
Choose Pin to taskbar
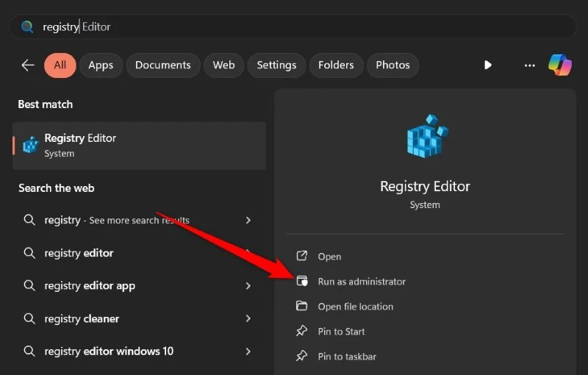pyautogui.click(x=425, y=356)
